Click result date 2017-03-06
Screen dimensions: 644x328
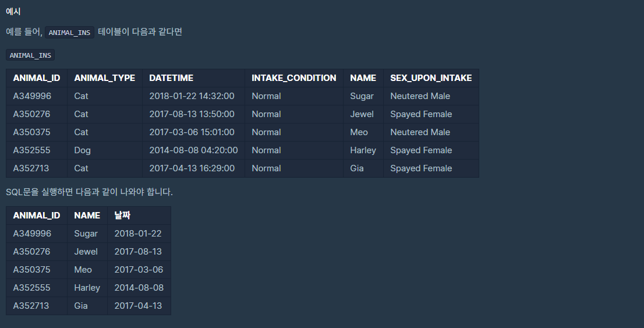pyautogui.click(x=139, y=270)
